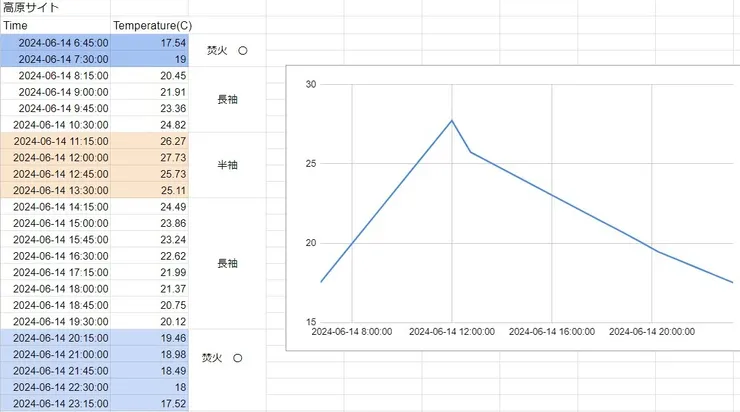Click the Temperature(C) header cell
The width and height of the screenshot is (740, 412).
tap(149, 24)
